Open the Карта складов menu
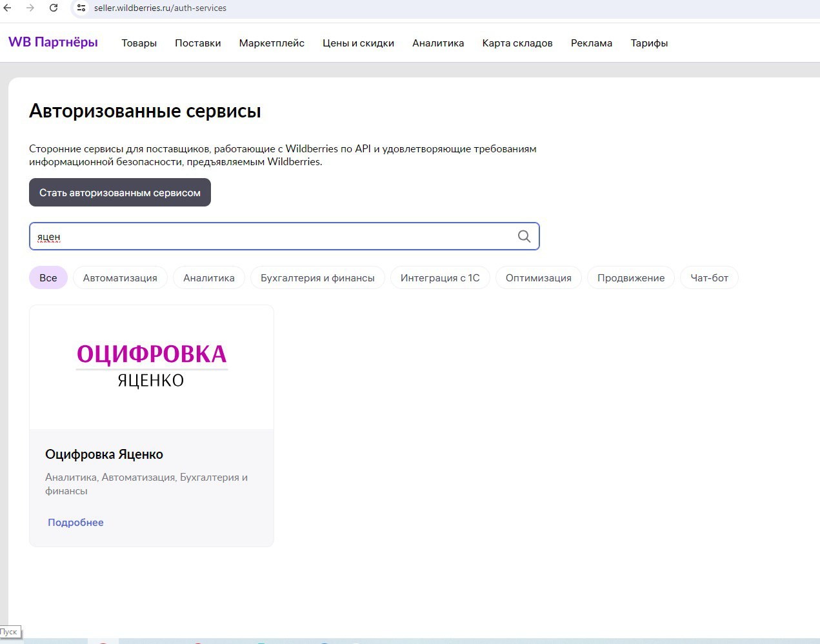Screen dimensions: 820x644 point(517,43)
